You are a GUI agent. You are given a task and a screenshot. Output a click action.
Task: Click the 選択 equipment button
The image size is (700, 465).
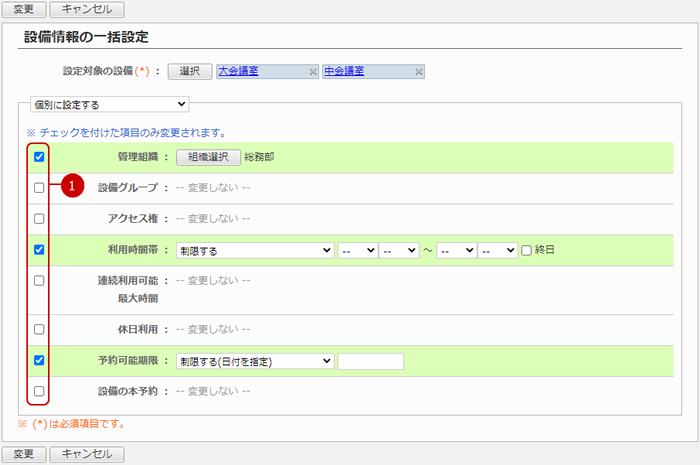(189, 72)
